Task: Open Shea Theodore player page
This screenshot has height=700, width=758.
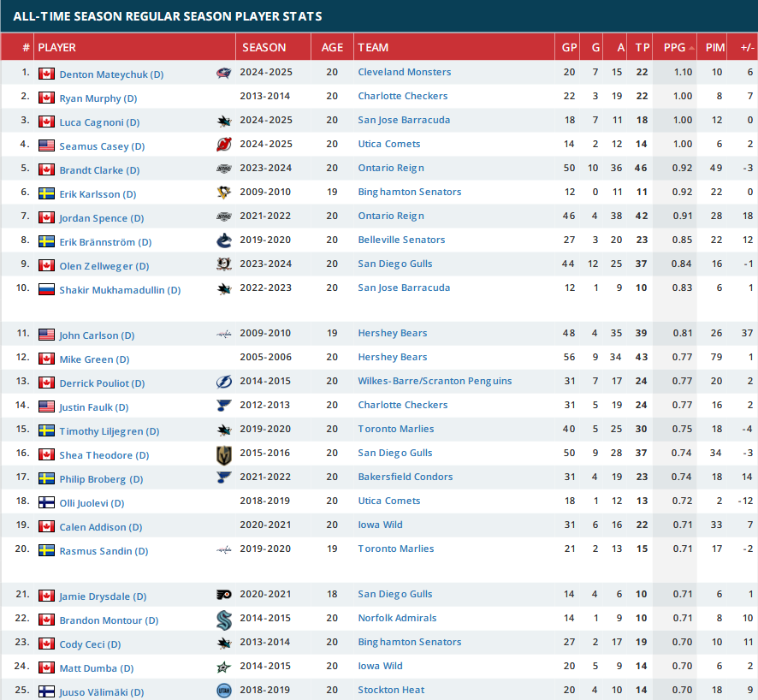Action: click(104, 455)
